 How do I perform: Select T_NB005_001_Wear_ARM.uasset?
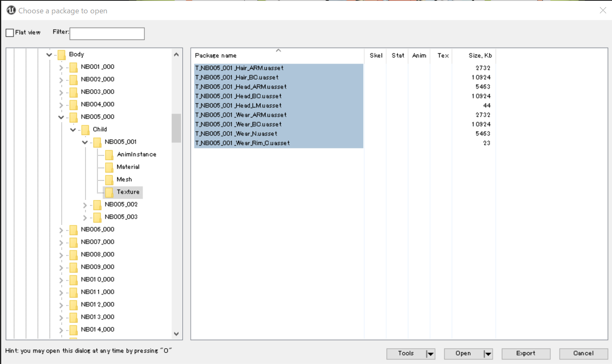click(x=278, y=115)
